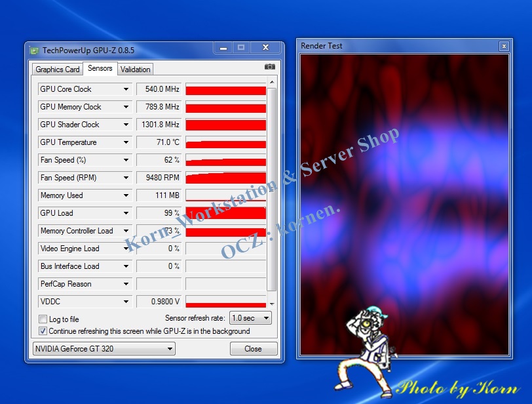Select the Sensors tab
This screenshot has width=532, height=404.
point(100,68)
